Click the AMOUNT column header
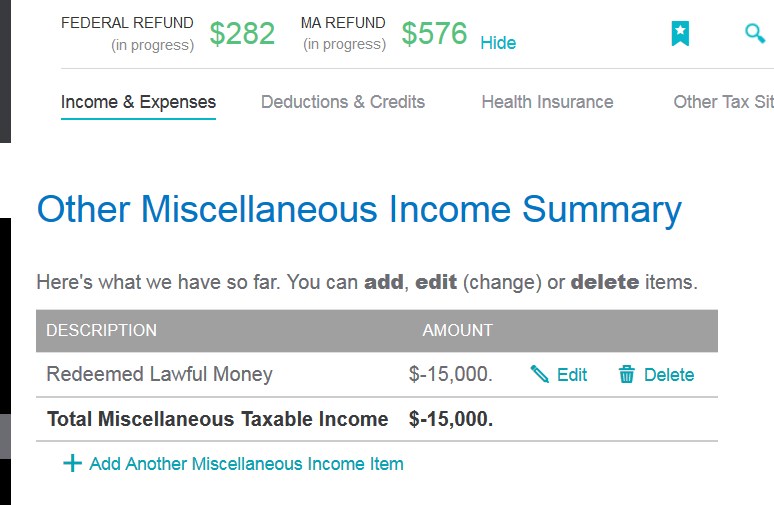This screenshot has height=505, width=774. pyautogui.click(x=457, y=330)
